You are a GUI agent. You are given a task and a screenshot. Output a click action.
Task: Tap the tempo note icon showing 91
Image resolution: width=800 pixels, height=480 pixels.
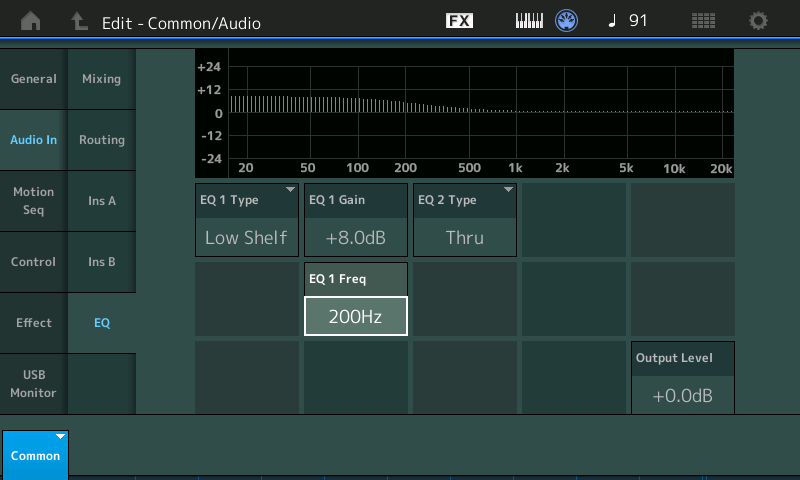[x=627, y=21]
